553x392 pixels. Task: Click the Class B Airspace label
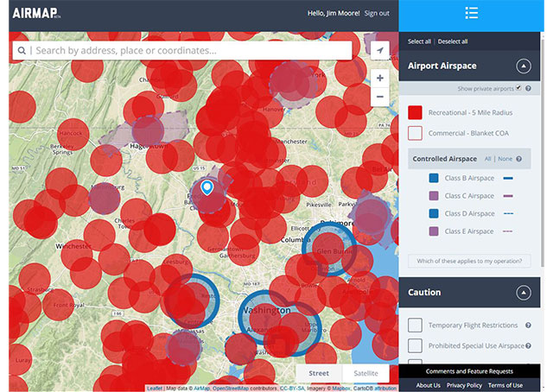pos(469,179)
